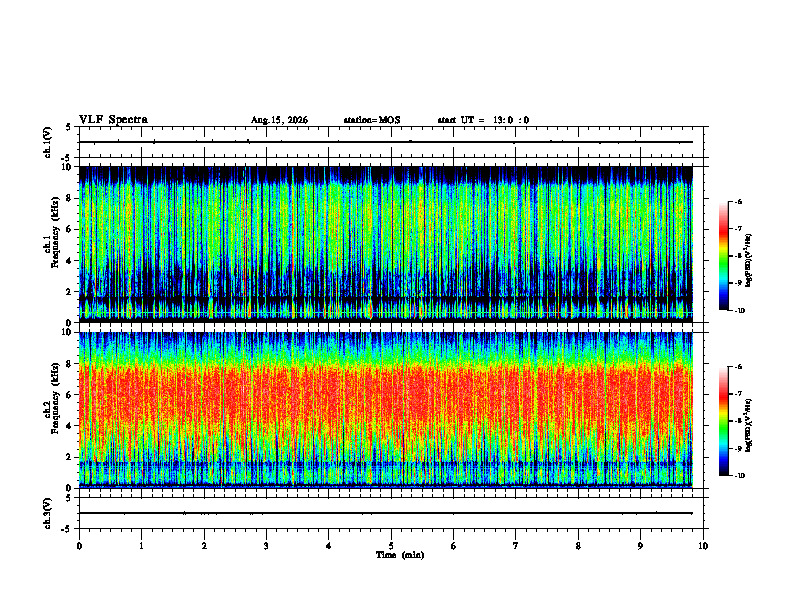The height and width of the screenshot is (612, 792).
Task: Click time axis tick label "0"
Action: (79, 546)
